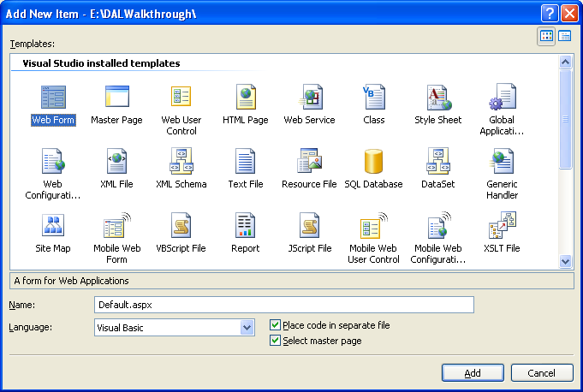
Task: Switch to small icons list view
Action: [x=565, y=37]
